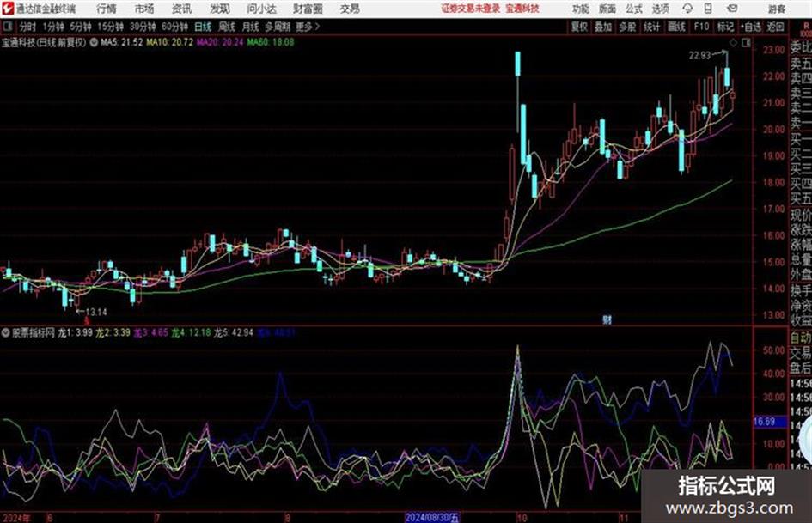The image size is (812, 523).
Task: Click the 复权 toolbar button
Action: [x=578, y=27]
